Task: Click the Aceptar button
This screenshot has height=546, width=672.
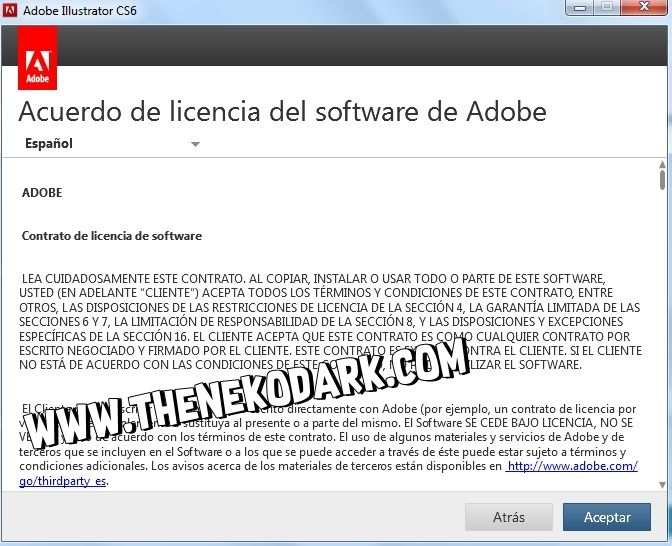Action: pos(606,517)
